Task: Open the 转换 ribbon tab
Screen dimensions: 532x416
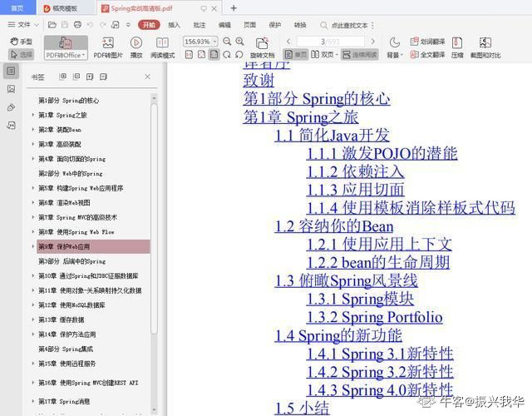Action: pos(300,25)
